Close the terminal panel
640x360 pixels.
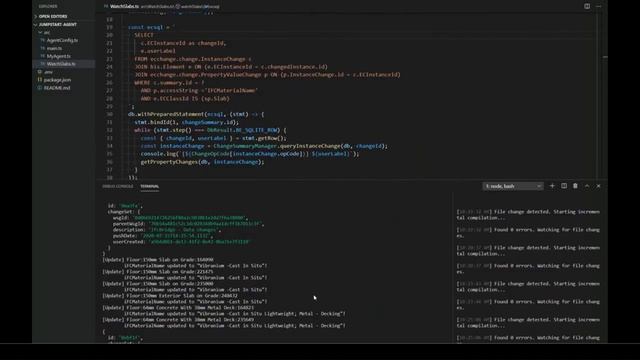click(598, 186)
